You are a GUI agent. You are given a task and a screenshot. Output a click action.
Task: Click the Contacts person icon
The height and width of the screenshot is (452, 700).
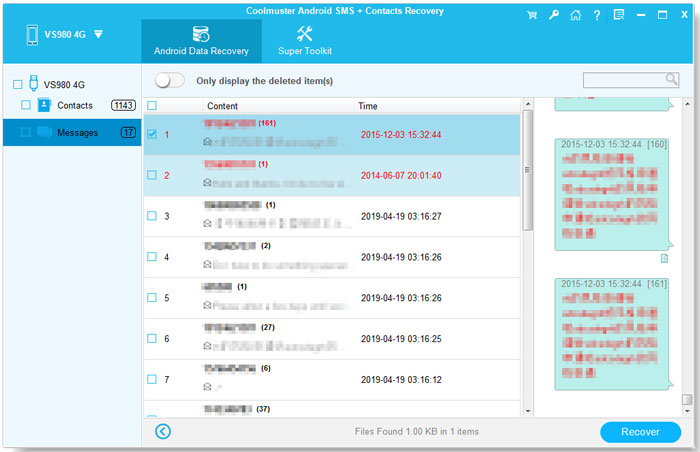click(x=44, y=105)
